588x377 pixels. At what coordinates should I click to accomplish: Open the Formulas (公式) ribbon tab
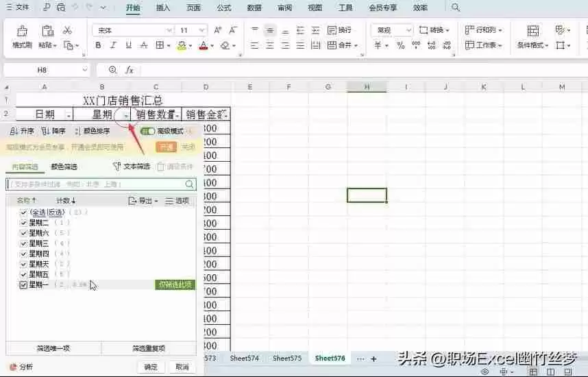224,8
